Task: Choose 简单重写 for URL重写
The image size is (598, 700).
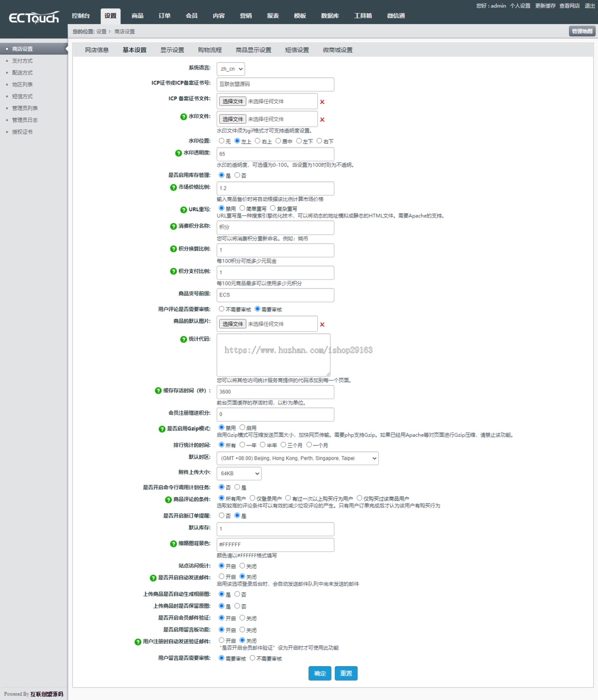Action: click(x=242, y=208)
